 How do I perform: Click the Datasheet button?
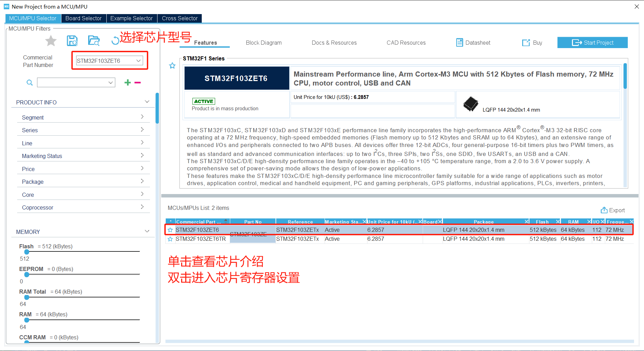[x=473, y=43]
